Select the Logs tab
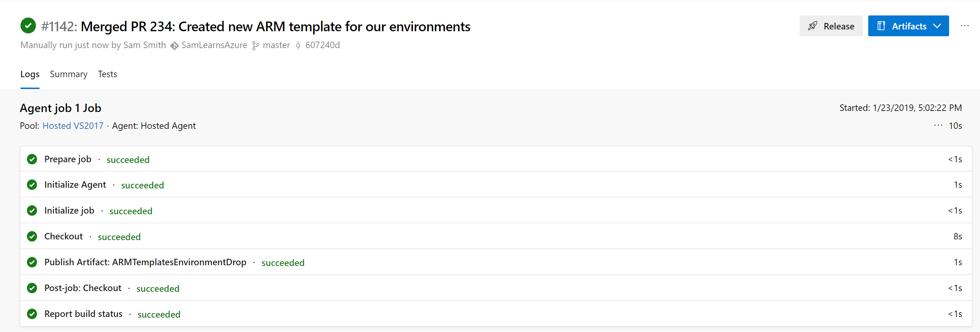This screenshot has width=980, height=332. [30, 74]
